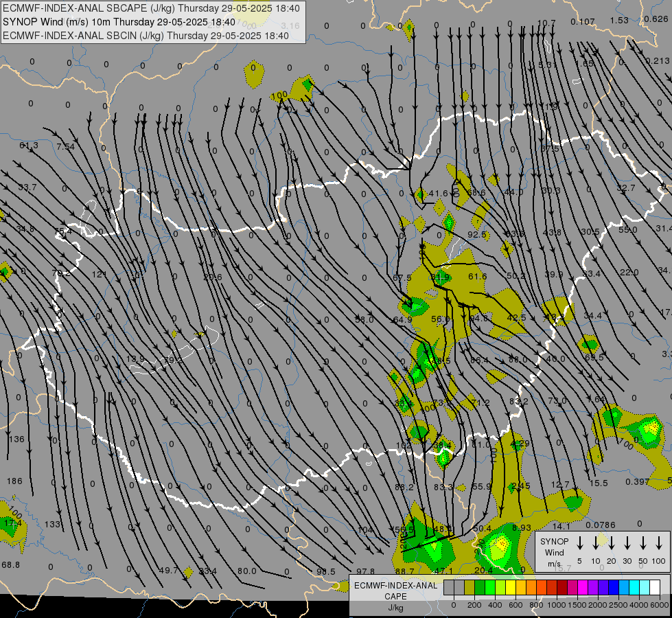Click the map value 42.5
672x618 pixels.
point(516,318)
